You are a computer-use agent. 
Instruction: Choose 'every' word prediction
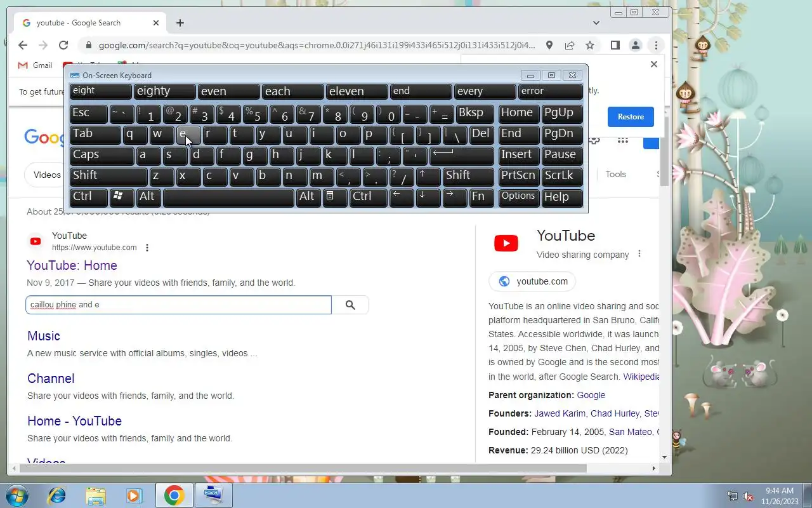click(x=485, y=91)
